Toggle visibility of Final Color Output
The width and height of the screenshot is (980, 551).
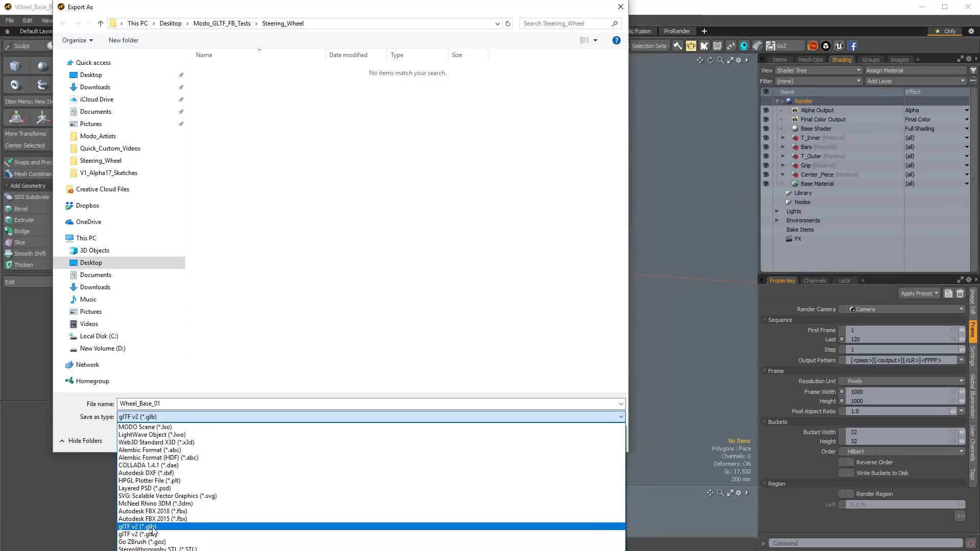[766, 119]
